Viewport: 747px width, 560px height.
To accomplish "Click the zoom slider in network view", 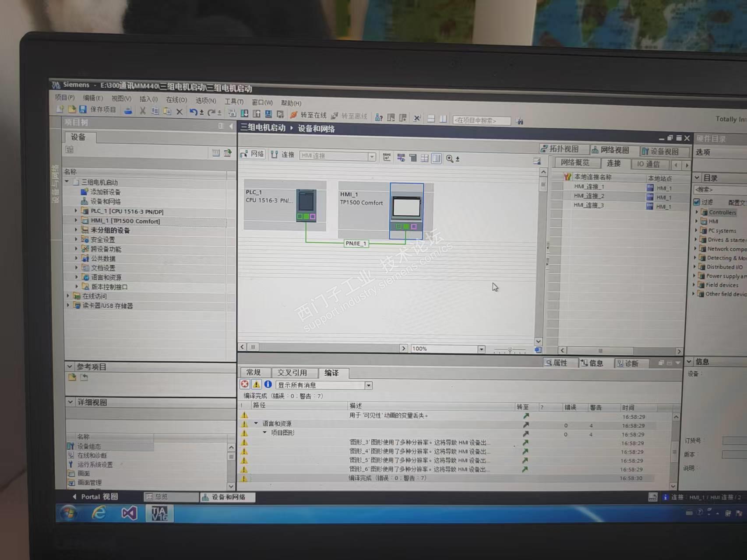I will click(x=510, y=350).
